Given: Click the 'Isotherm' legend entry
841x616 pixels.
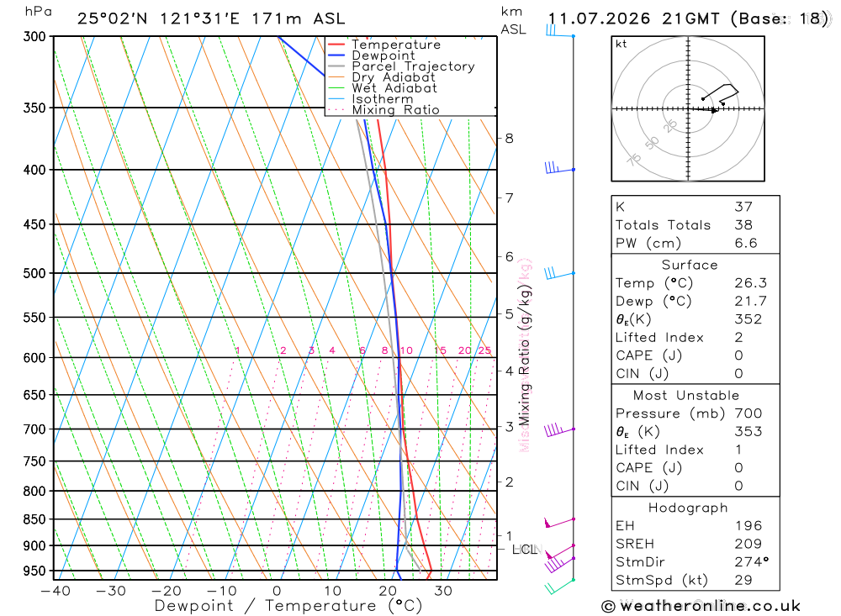Looking at the screenshot, I should click(383, 99).
